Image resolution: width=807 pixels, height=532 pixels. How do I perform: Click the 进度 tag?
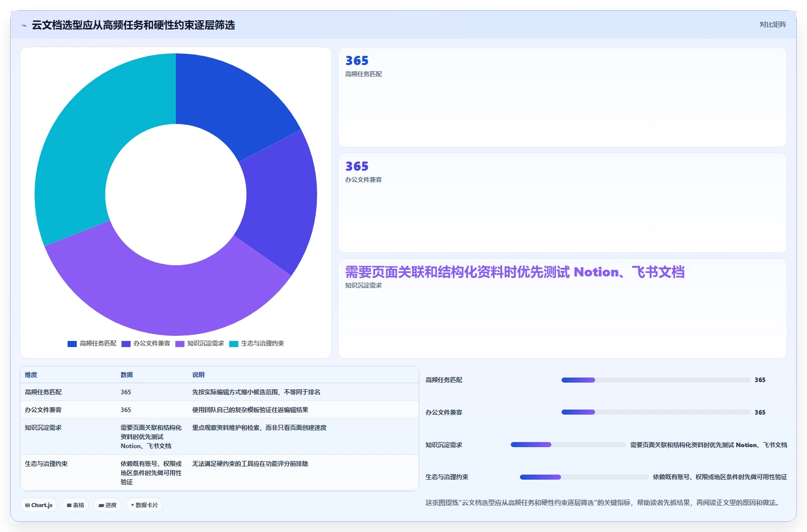(107, 505)
